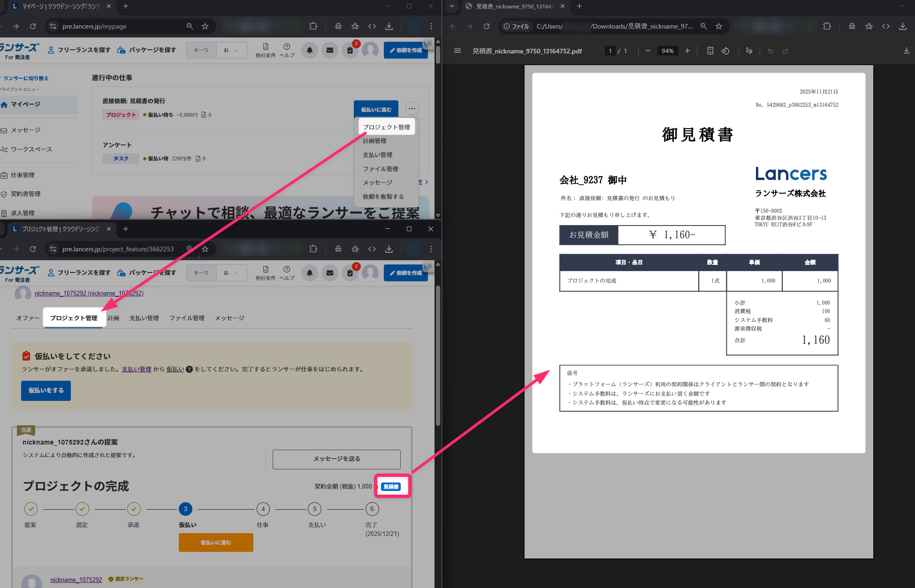The height and width of the screenshot is (588, 915).
Task: Open メッセージ in mypage sidebar
Action: point(25,130)
